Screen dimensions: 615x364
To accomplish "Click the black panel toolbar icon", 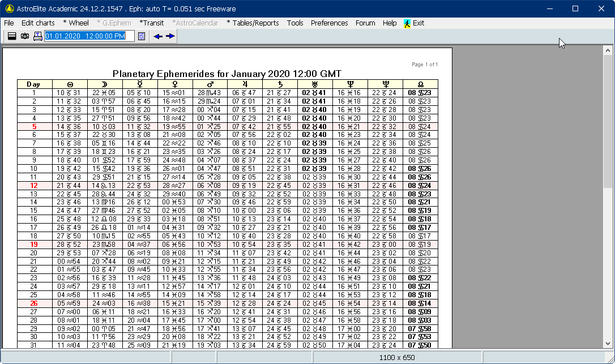I will pos(12,36).
